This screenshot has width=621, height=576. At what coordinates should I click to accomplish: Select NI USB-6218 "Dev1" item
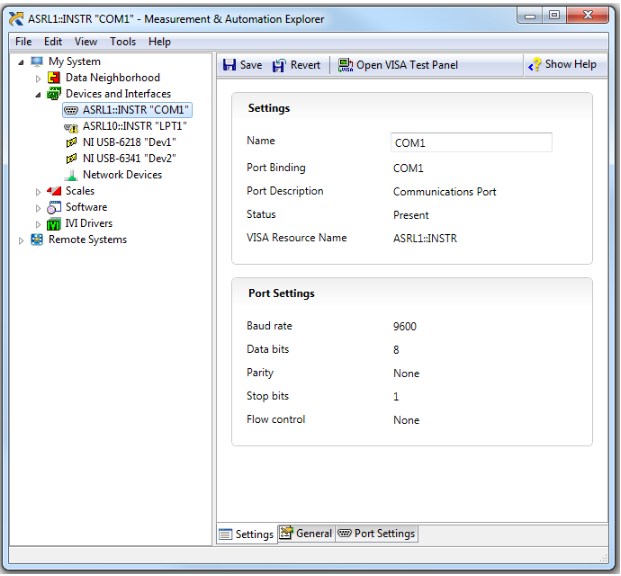tap(129, 143)
